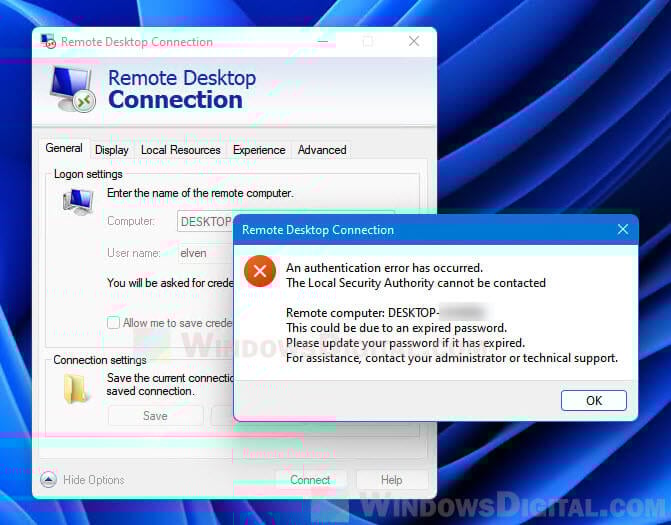Open the Display tab
The image size is (671, 525).
tap(112, 150)
